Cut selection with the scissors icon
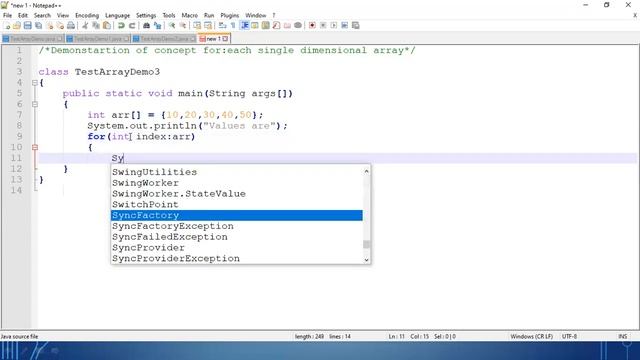This screenshot has height=360, width=640. [85, 25]
